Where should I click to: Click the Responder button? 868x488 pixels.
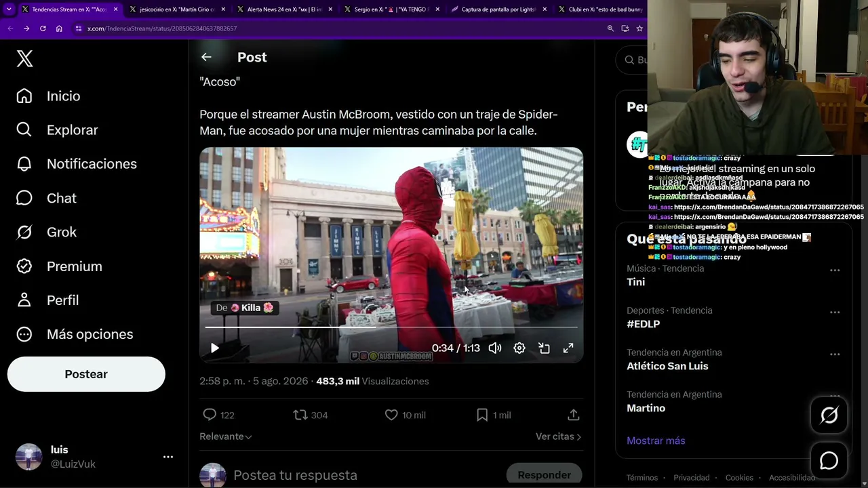click(x=545, y=475)
